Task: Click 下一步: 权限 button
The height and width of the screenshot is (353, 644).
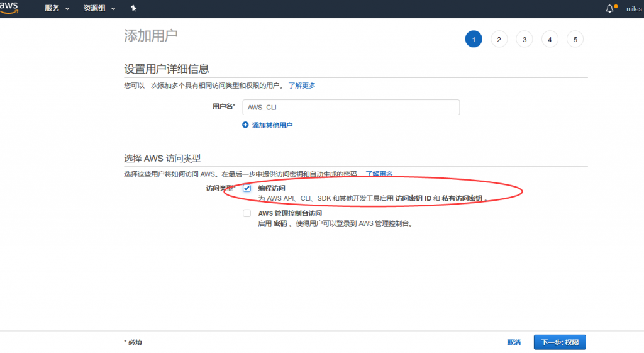Action: (x=560, y=342)
